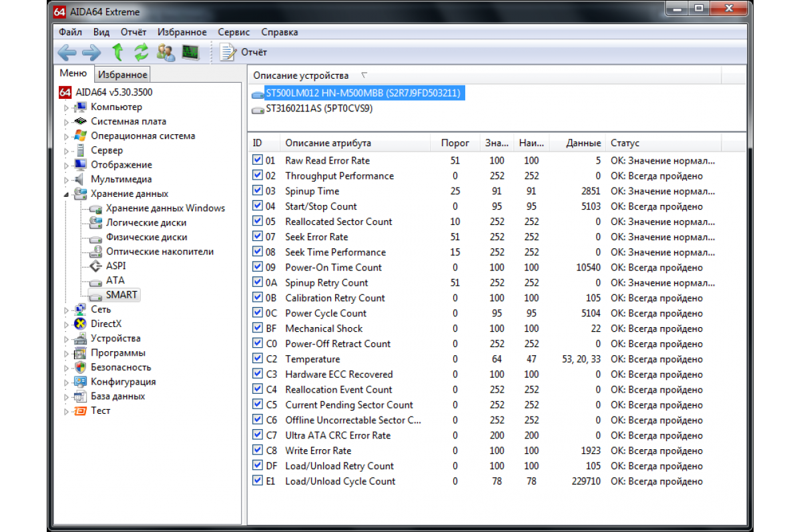
Task: Expand the Операционная система node arrow
Action: [x=67, y=136]
